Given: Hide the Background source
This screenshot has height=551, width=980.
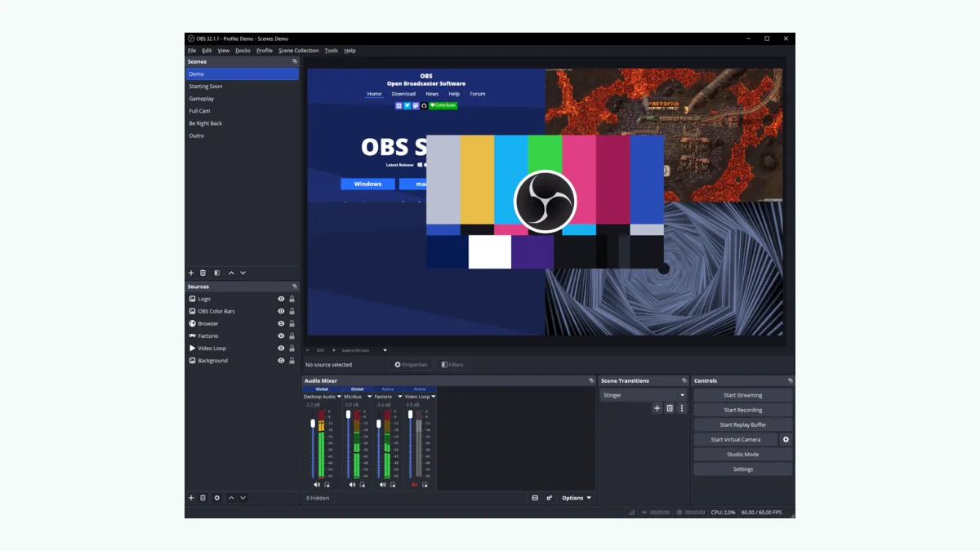Looking at the screenshot, I should tap(281, 360).
